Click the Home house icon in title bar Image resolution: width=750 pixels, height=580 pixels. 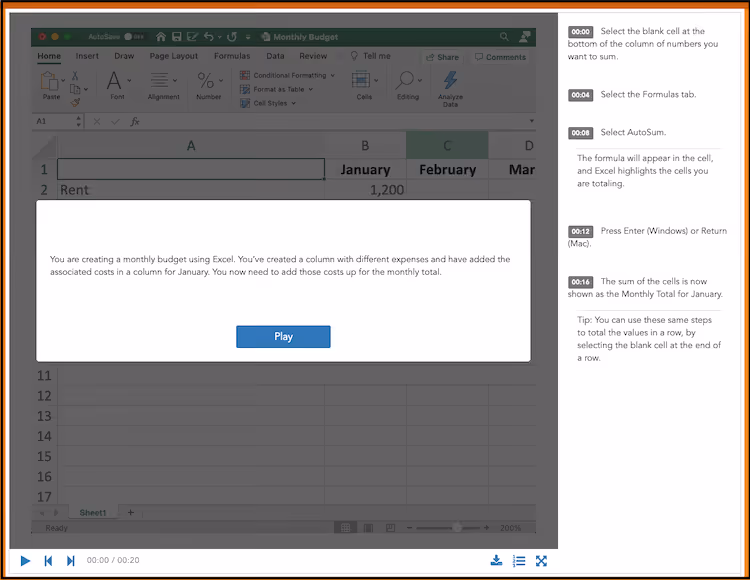click(161, 37)
